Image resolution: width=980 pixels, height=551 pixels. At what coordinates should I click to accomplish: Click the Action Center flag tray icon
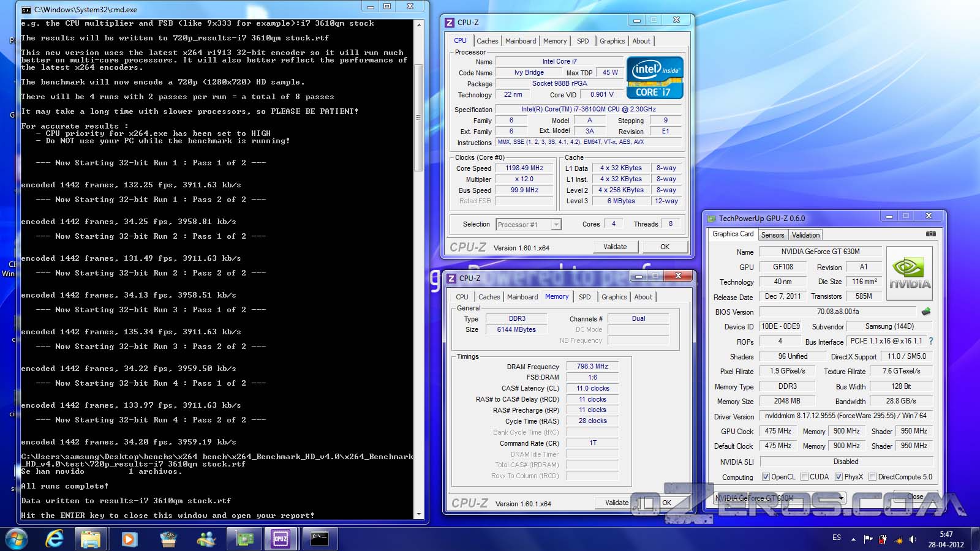[x=868, y=539]
